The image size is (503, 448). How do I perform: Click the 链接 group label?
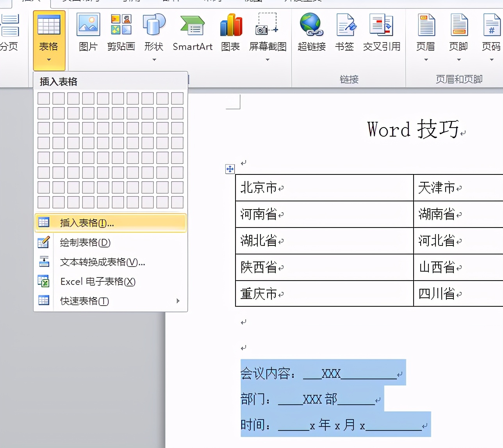coord(349,79)
